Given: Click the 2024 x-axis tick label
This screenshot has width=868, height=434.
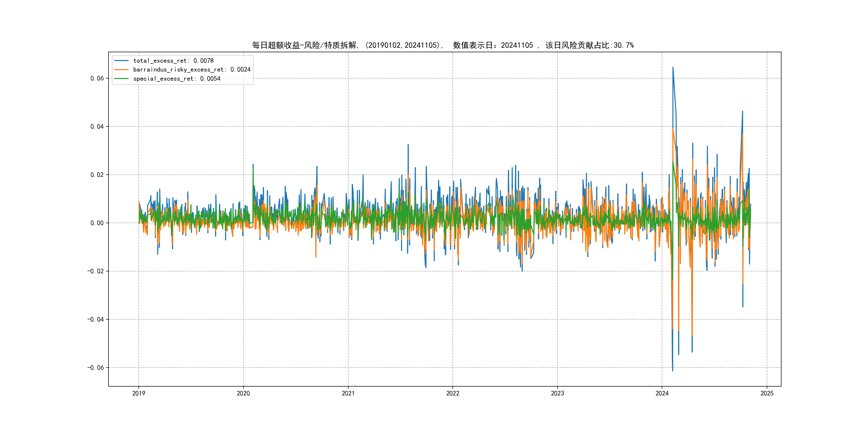Looking at the screenshot, I should click(x=662, y=393).
